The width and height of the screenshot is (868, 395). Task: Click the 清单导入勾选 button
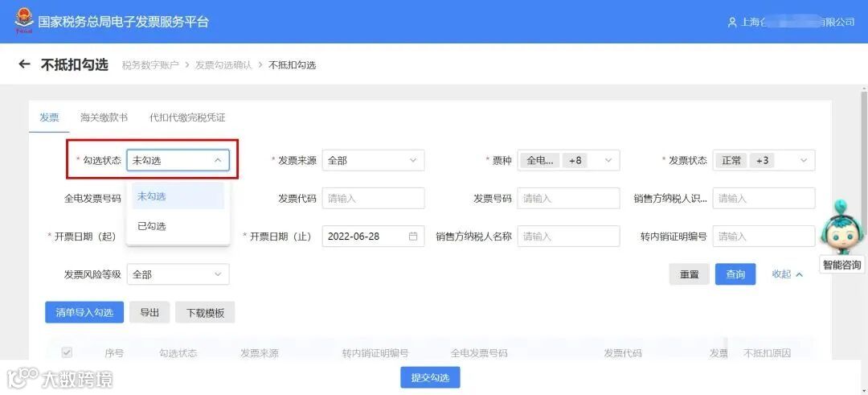84,312
